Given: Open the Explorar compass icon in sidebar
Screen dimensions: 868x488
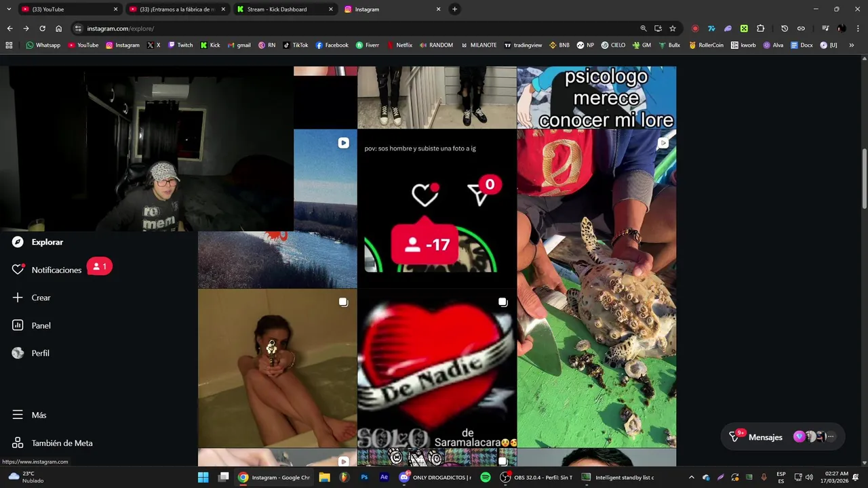Looking at the screenshot, I should point(18,242).
